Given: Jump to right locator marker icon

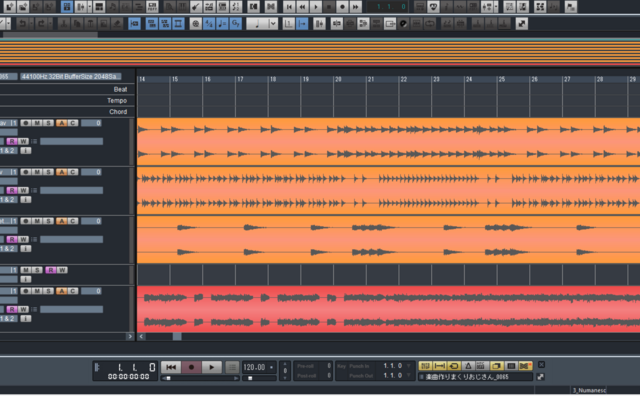Looking at the screenshot, I should click(x=271, y=7).
